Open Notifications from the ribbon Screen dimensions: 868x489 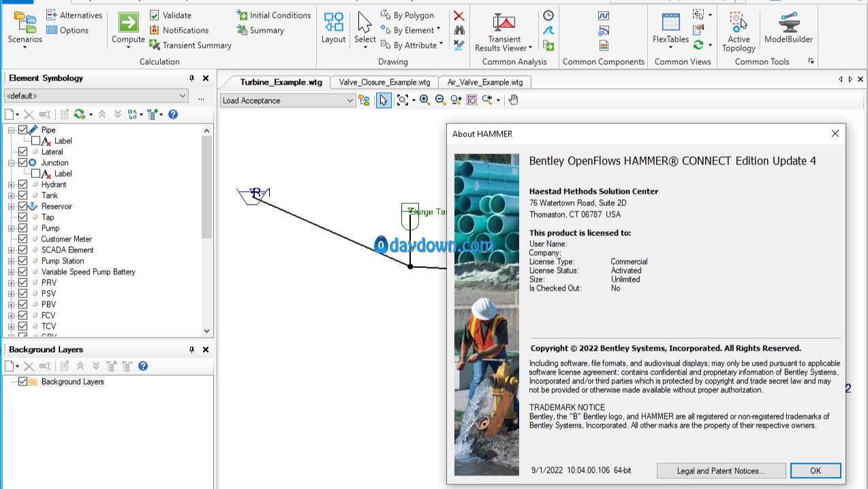coord(179,30)
